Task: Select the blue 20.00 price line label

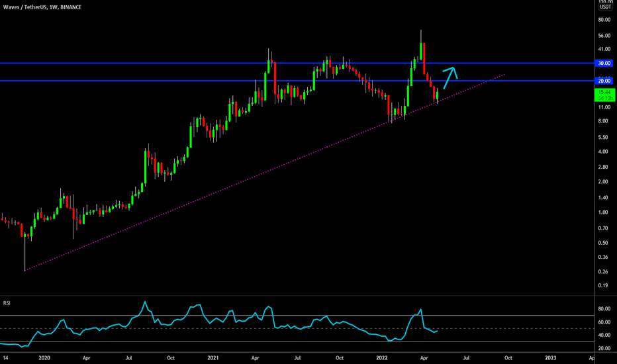Action: click(x=604, y=81)
